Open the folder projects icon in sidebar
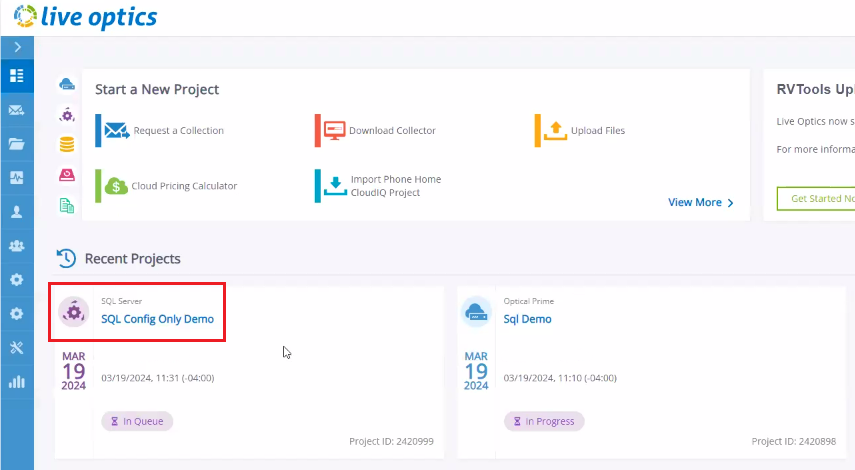The height and width of the screenshot is (470, 855). (17, 144)
